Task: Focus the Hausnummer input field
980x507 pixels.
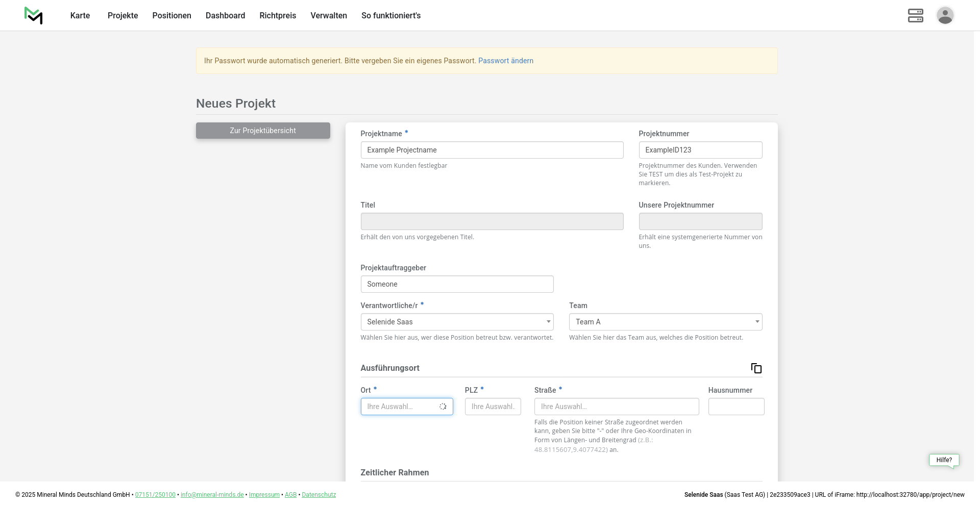Action: pos(736,407)
